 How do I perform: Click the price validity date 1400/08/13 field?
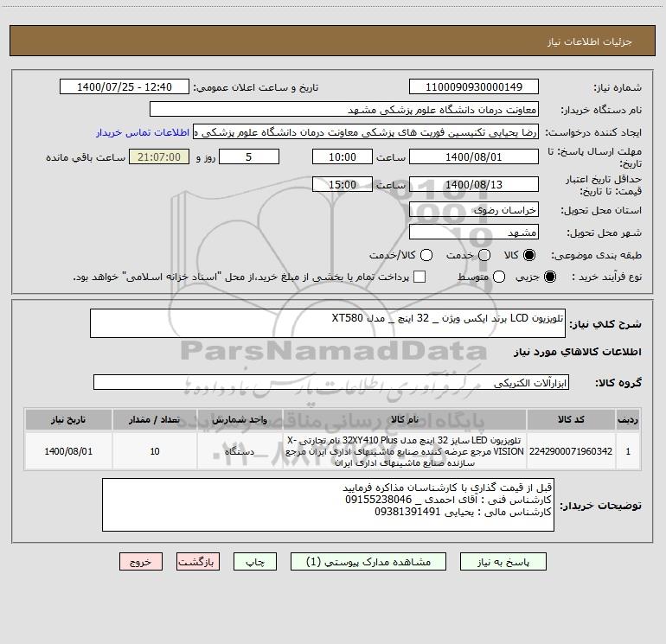click(x=474, y=185)
